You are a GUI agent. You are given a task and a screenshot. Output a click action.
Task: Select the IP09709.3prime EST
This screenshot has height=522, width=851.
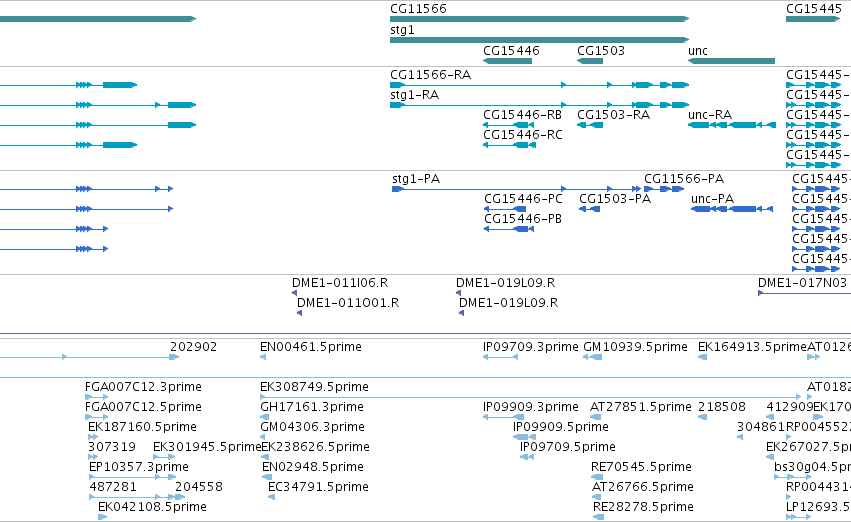tap(501, 357)
